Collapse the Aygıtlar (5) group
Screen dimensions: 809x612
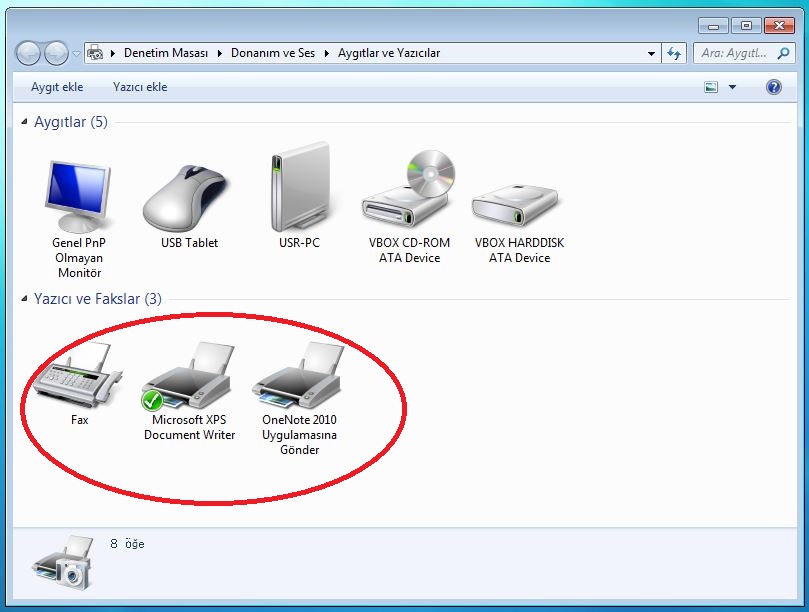coord(24,122)
